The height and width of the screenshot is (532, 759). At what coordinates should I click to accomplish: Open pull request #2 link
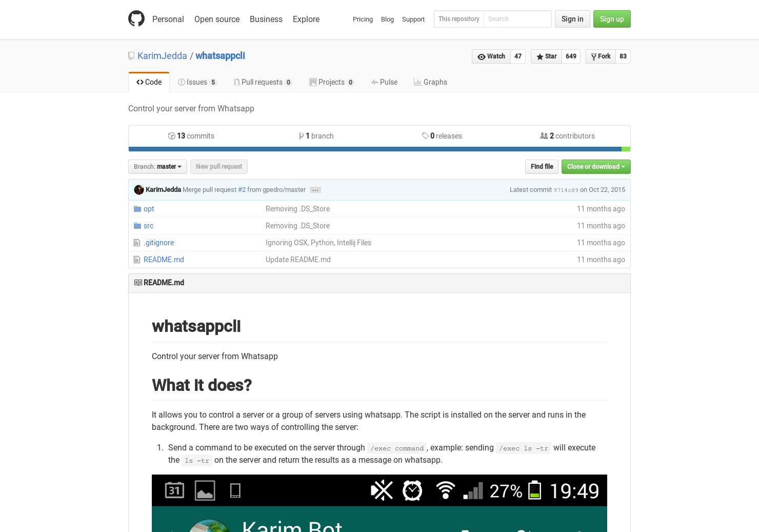click(x=242, y=190)
